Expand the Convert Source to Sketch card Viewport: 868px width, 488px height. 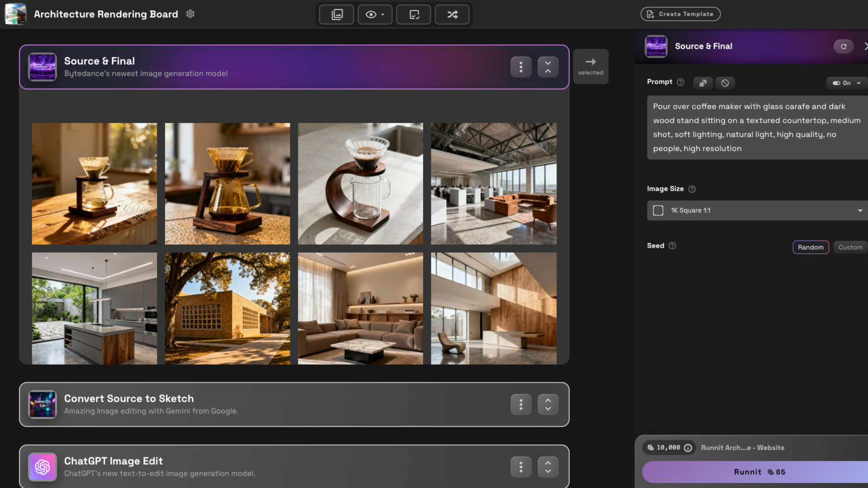[548, 404]
